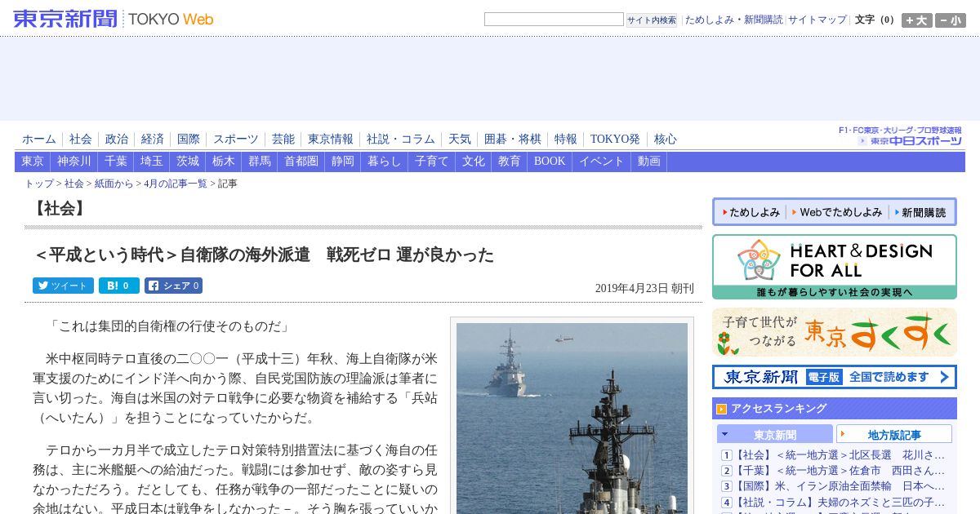
Task: Open the 核心 navigation item
Action: click(666, 140)
